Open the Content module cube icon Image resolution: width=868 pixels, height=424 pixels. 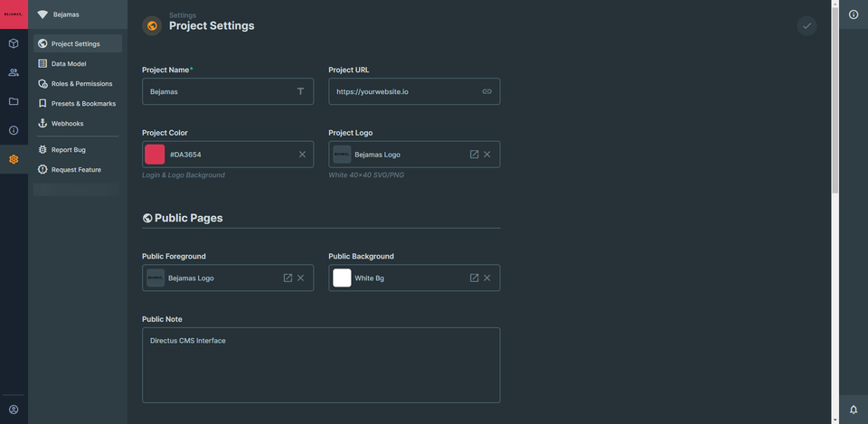pyautogui.click(x=14, y=43)
